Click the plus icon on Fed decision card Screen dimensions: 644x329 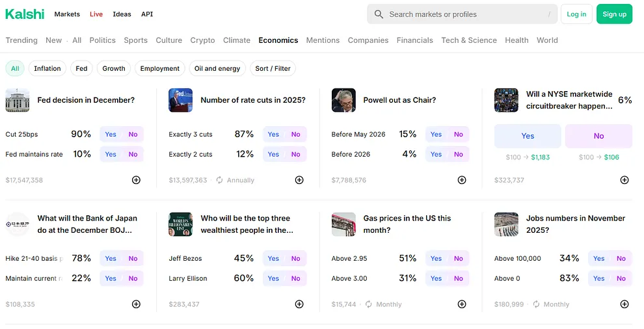click(x=136, y=180)
